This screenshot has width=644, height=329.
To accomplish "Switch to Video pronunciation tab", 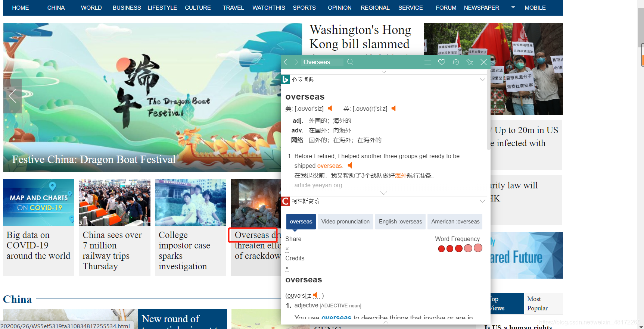I will pyautogui.click(x=345, y=222).
